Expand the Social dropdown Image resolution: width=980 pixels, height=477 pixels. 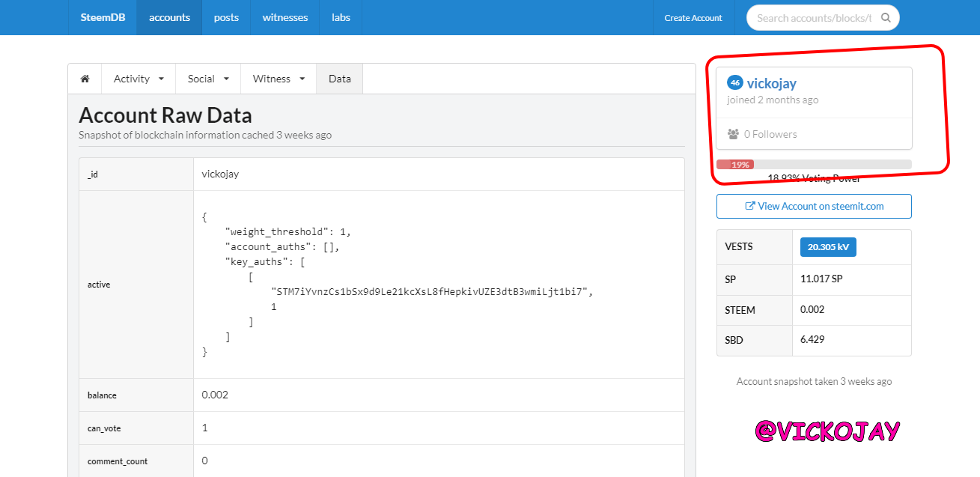pos(208,79)
